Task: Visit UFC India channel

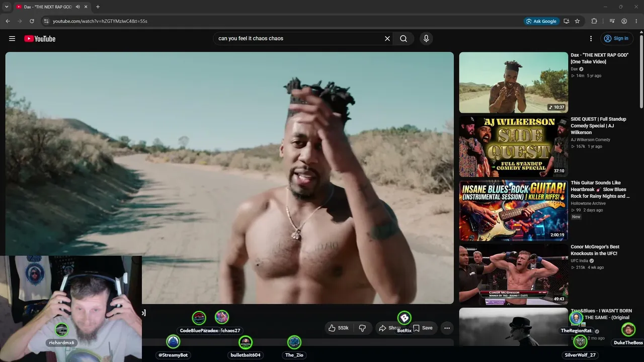Action: 581,261
